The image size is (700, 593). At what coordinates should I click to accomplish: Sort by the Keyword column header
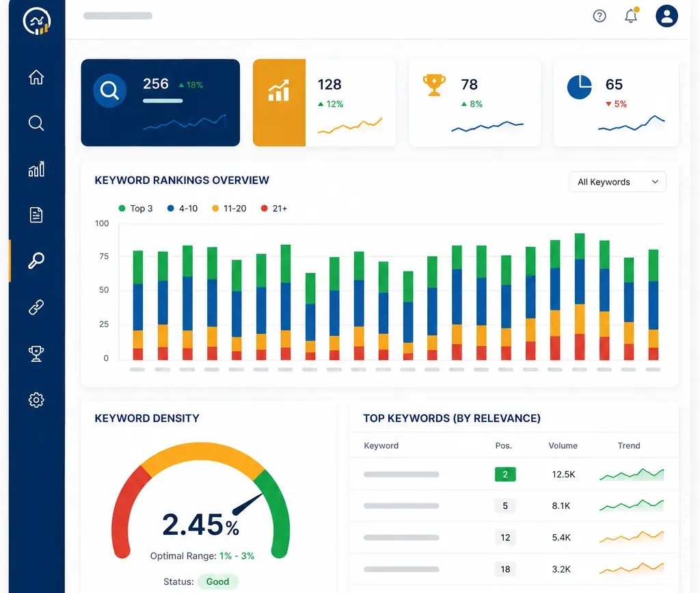[381, 446]
